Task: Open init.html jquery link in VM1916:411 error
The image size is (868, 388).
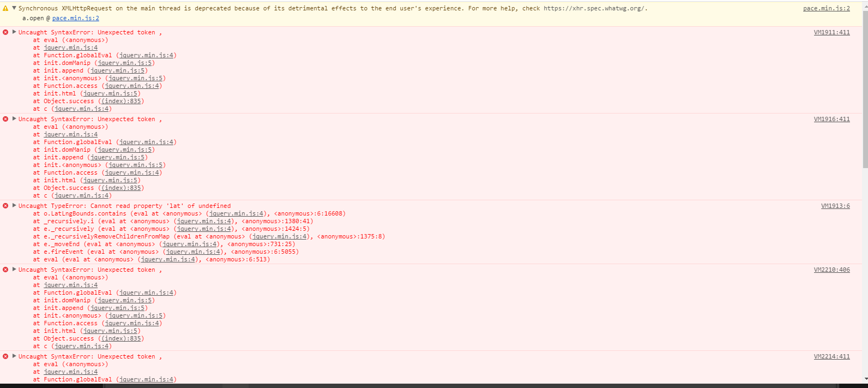Action: click(111, 180)
